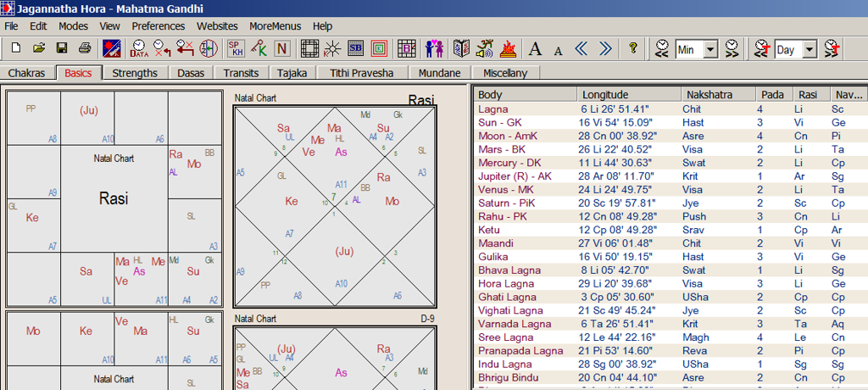868x390 pixels.
Task: Click the Nakshatra column header
Action: click(717, 94)
